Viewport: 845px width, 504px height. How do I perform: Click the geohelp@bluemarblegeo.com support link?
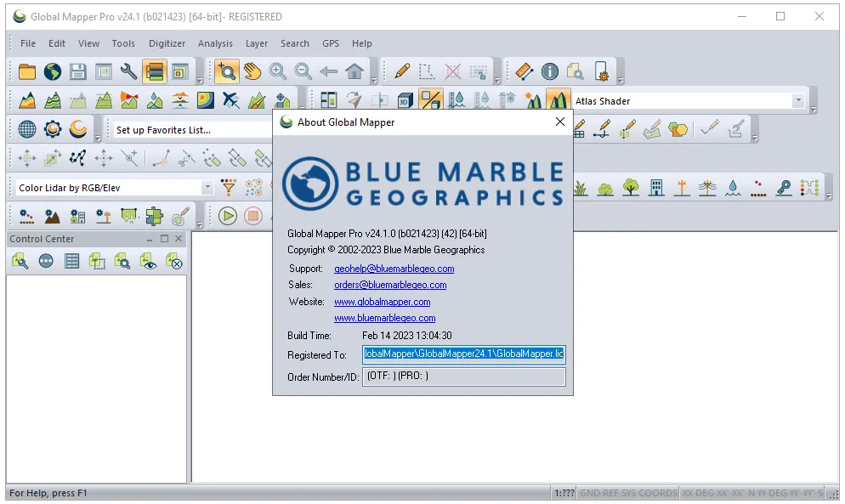click(x=394, y=269)
